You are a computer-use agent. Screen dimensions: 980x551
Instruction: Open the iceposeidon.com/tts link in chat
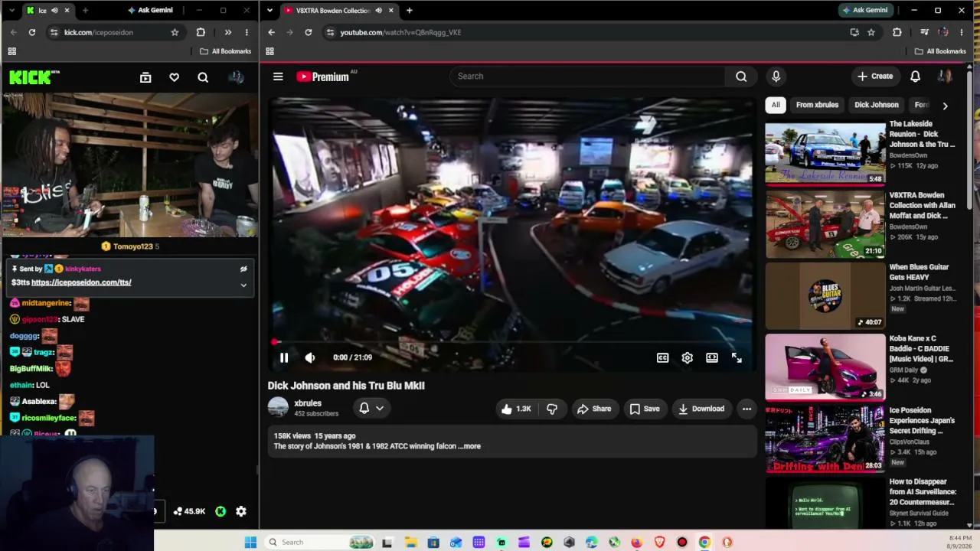click(x=81, y=282)
